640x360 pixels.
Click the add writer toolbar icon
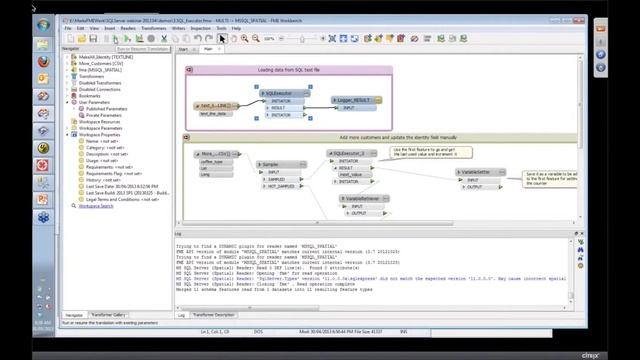pyautogui.click(x=379, y=38)
